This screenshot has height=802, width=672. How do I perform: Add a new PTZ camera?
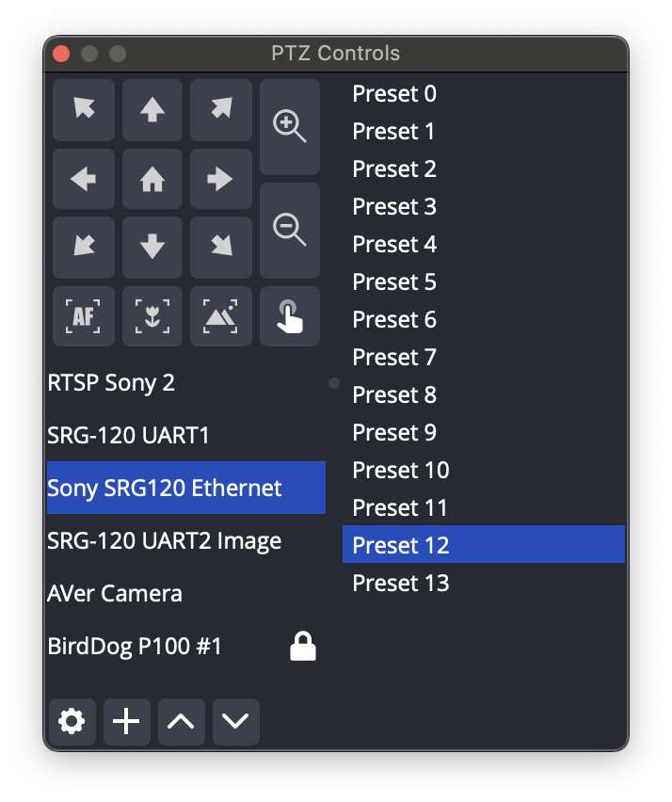126,721
